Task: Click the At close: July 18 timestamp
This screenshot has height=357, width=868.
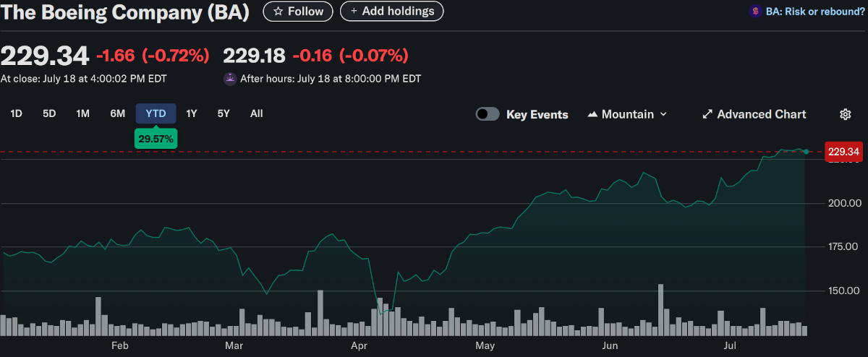Action: click(x=83, y=78)
